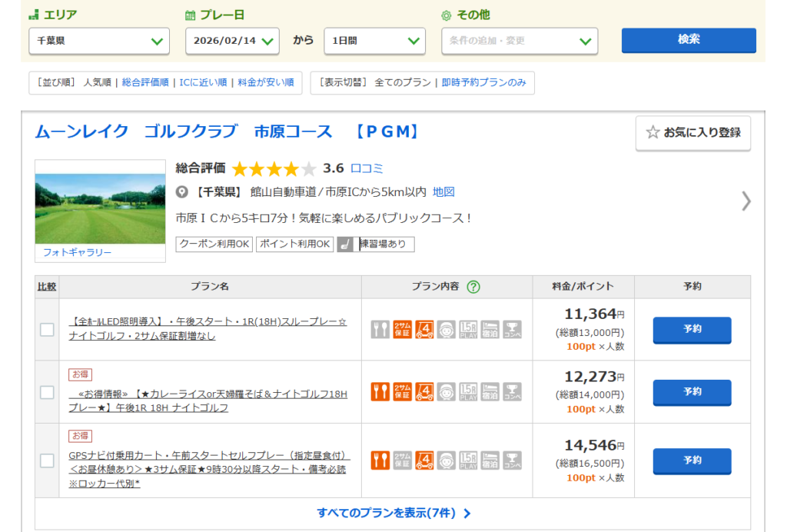The width and height of the screenshot is (787, 532).
Task: Open the play date dropdown showing 2026/02/14
Action: [x=232, y=42]
